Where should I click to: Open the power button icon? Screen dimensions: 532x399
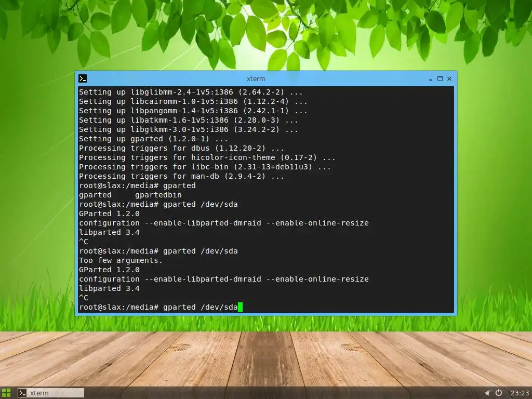(x=499, y=393)
